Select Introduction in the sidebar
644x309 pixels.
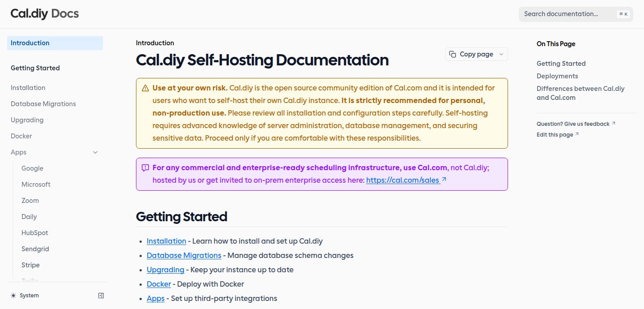[x=55, y=43]
